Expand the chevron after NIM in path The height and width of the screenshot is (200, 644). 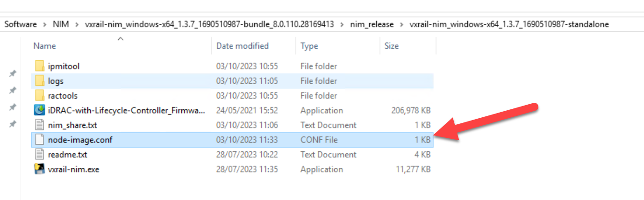(x=78, y=24)
